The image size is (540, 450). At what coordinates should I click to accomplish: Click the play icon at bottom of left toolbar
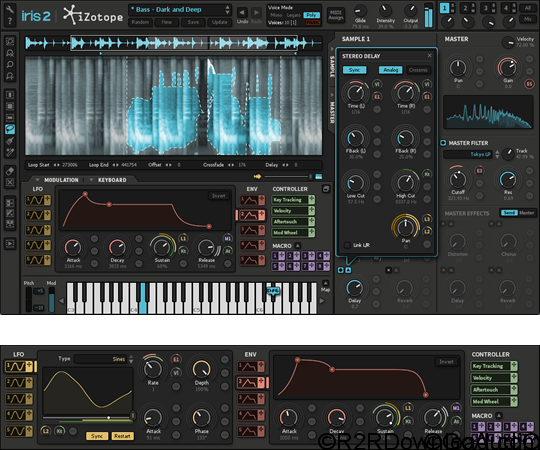click(x=10, y=244)
